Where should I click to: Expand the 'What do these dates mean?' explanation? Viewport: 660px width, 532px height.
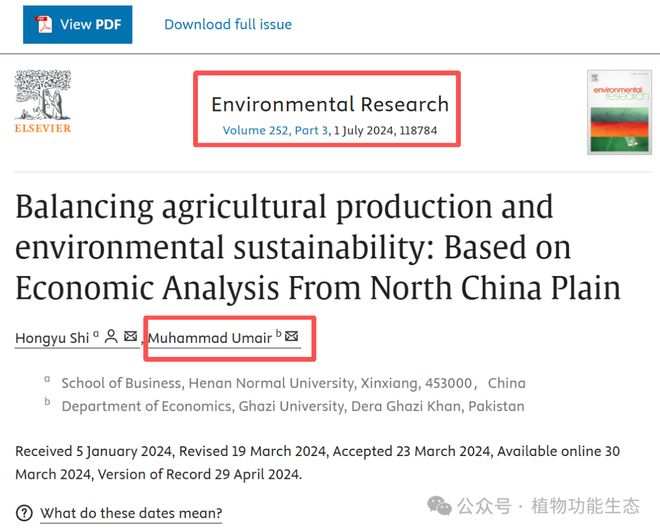[x=130, y=514]
